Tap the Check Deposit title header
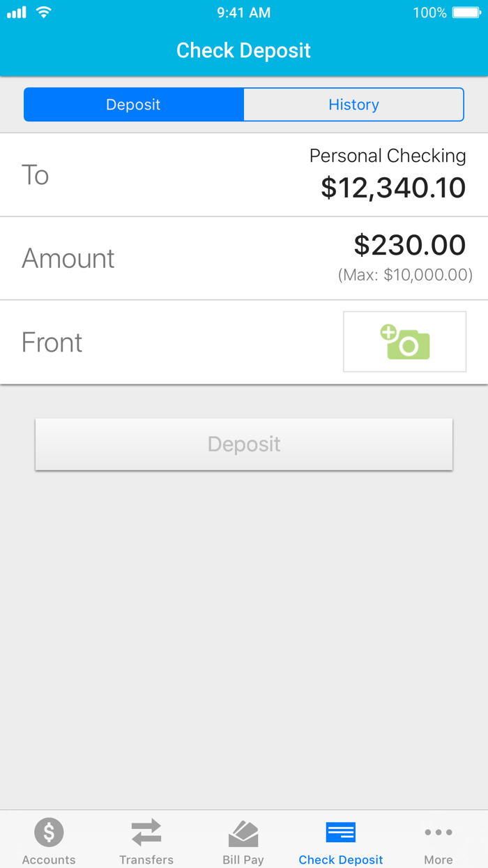488x868 pixels. [x=243, y=50]
